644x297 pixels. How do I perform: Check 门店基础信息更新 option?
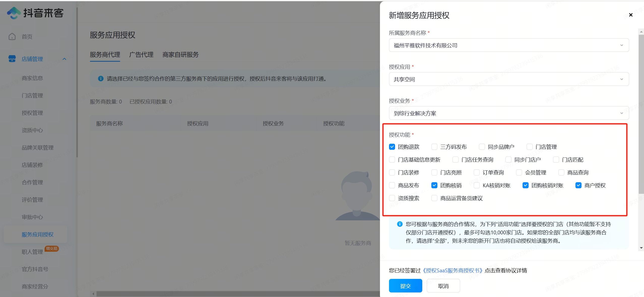pyautogui.click(x=392, y=160)
